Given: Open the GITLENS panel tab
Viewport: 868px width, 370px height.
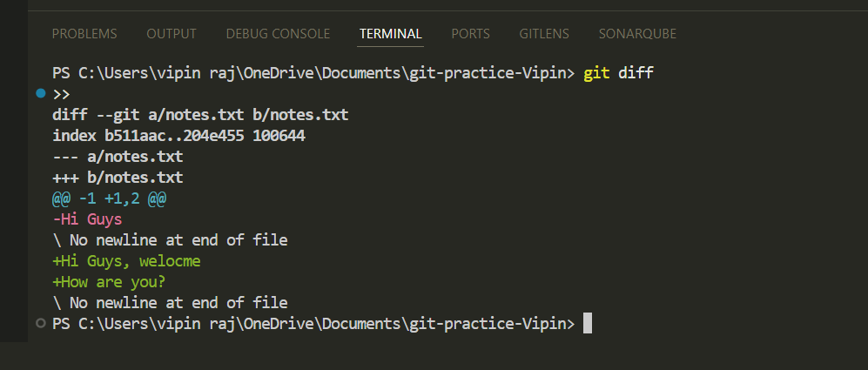Looking at the screenshot, I should coord(544,34).
